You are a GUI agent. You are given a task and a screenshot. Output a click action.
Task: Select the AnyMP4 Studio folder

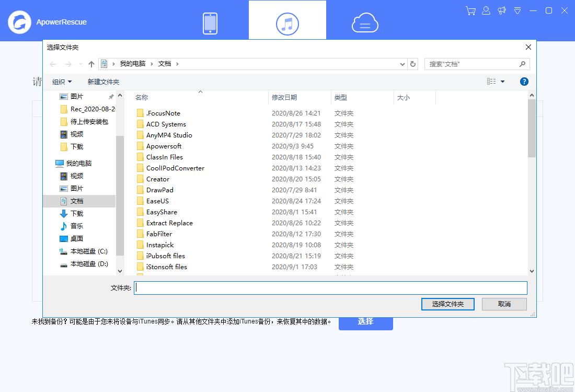pos(164,135)
